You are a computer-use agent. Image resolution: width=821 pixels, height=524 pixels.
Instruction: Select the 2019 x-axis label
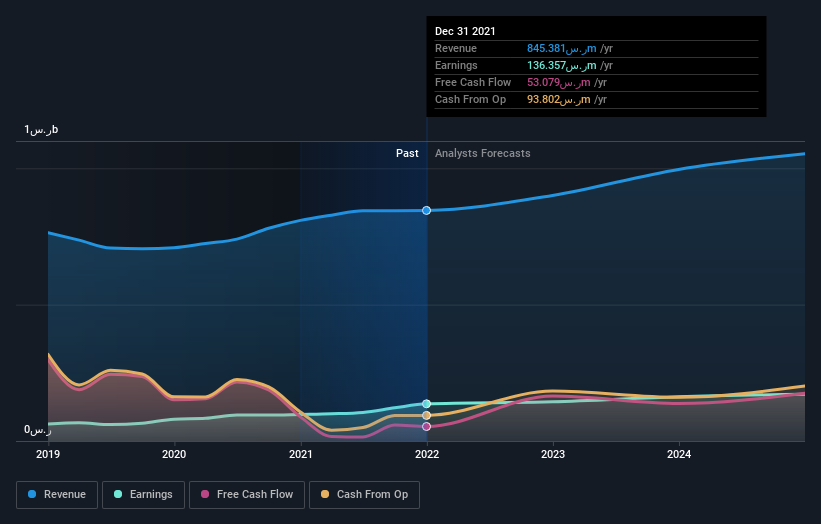pos(48,454)
